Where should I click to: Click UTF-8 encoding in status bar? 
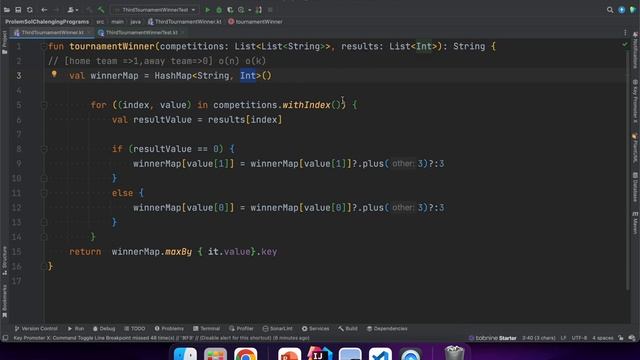point(579,338)
